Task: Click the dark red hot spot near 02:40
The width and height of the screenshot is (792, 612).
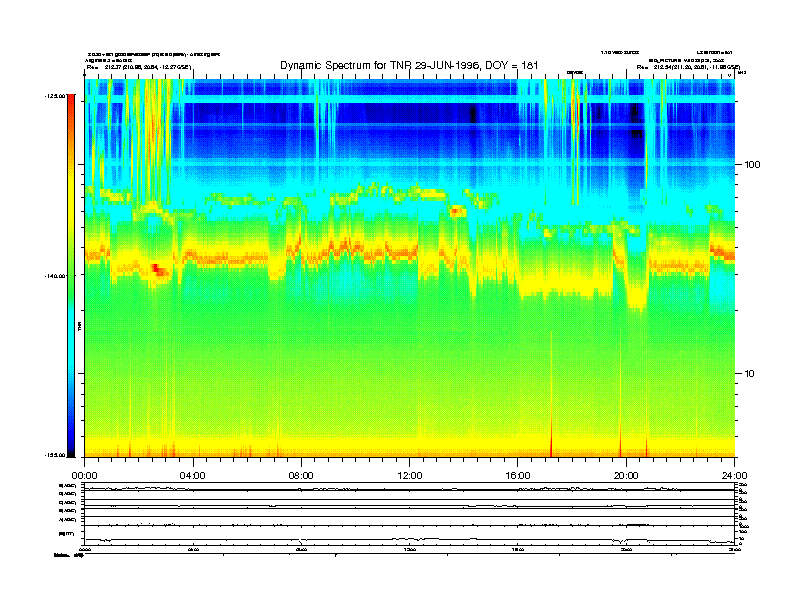Action: click(158, 269)
